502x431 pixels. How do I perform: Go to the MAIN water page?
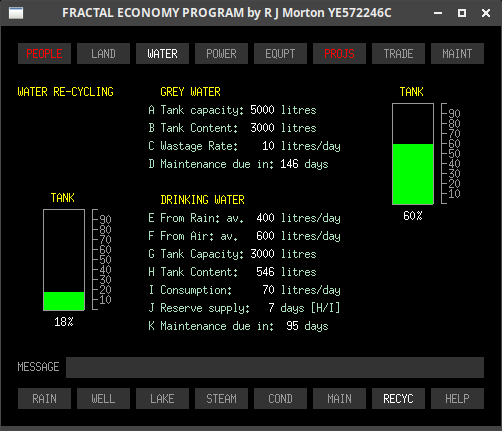click(339, 398)
